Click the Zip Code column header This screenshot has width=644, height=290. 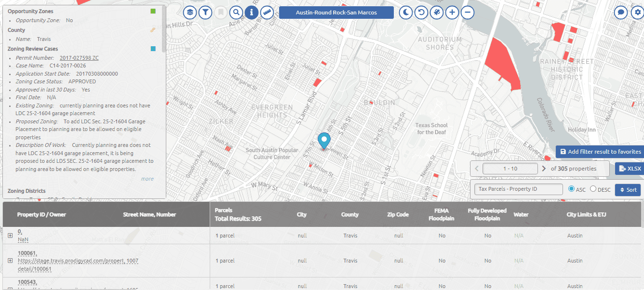point(398,214)
